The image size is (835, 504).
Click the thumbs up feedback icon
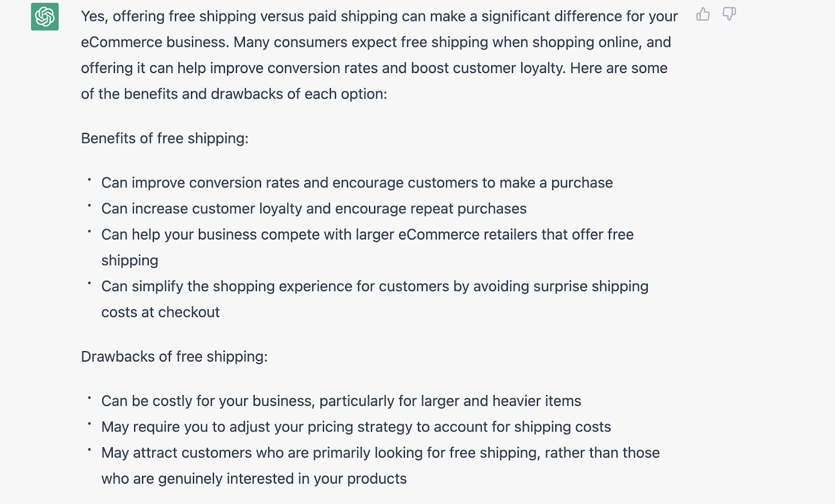[x=703, y=14]
